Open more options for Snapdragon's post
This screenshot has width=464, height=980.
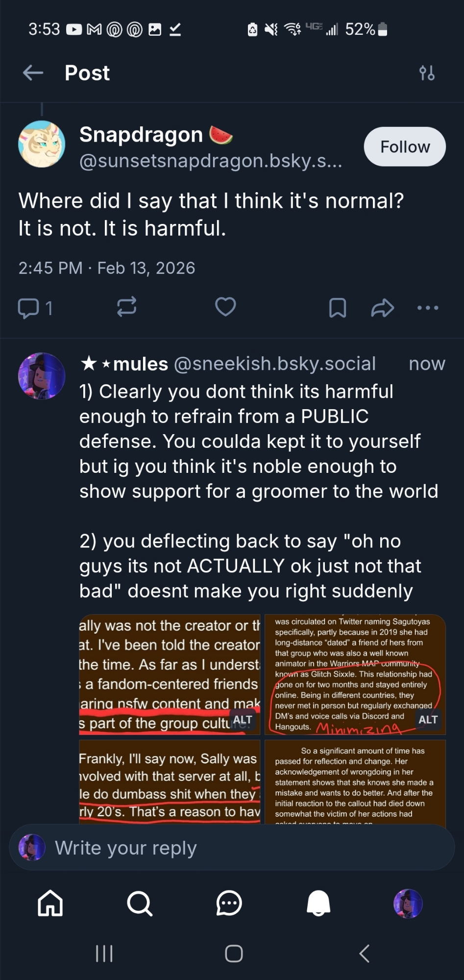click(x=428, y=308)
